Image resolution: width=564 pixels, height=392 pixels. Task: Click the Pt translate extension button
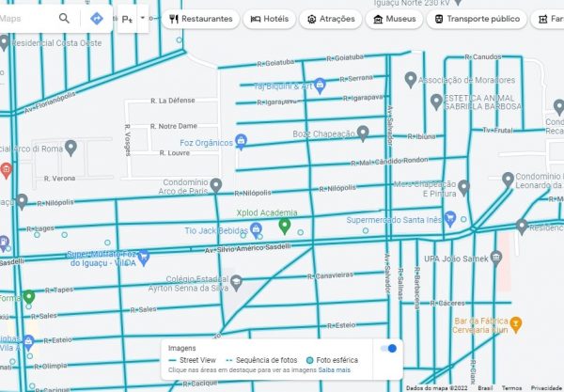point(128,19)
